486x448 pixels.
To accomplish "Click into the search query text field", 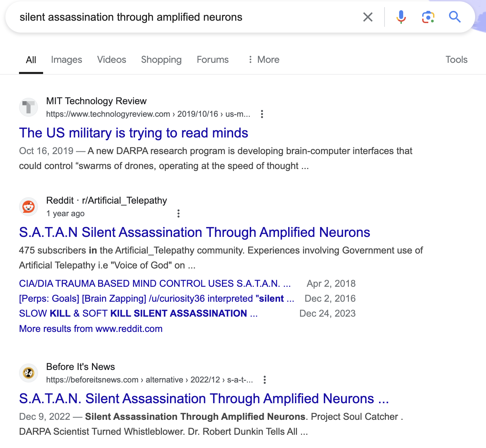I will click(170, 17).
